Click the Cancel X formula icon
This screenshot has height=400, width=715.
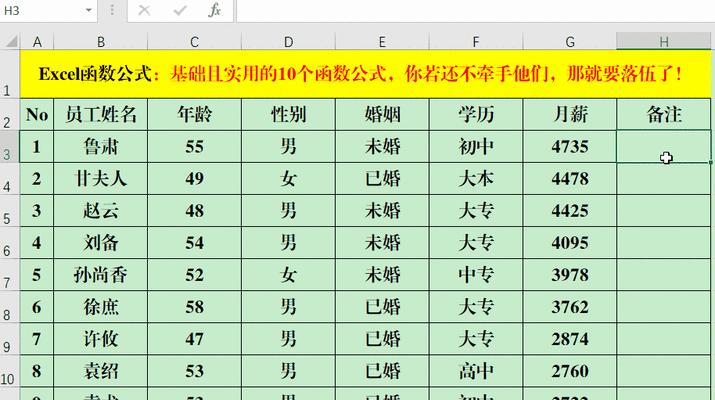(x=144, y=10)
